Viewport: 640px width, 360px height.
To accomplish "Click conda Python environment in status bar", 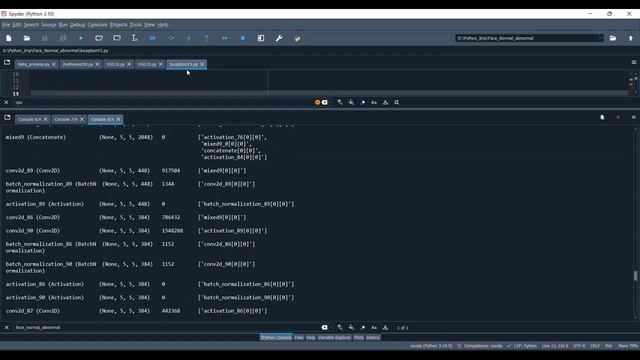I will pyautogui.click(x=431, y=346).
